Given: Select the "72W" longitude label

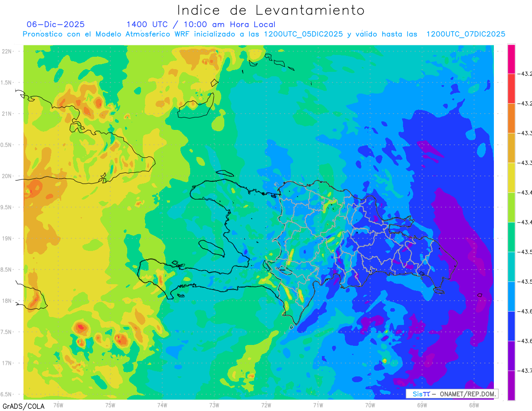Looking at the screenshot, I should coord(266,405).
